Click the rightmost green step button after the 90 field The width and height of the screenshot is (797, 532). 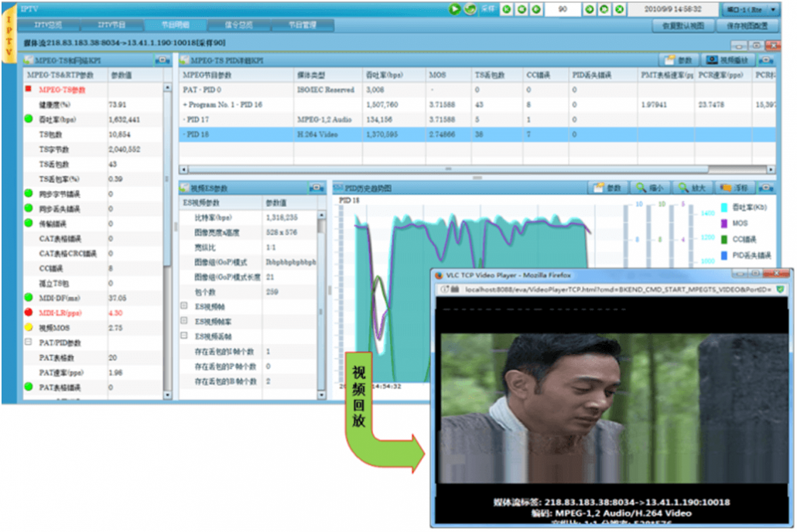click(619, 9)
